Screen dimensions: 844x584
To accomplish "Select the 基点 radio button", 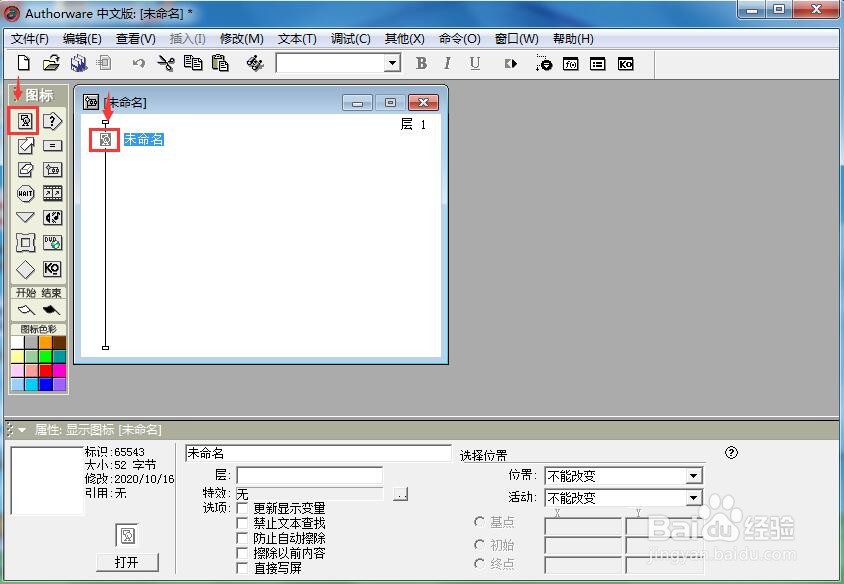I will click(x=479, y=522).
